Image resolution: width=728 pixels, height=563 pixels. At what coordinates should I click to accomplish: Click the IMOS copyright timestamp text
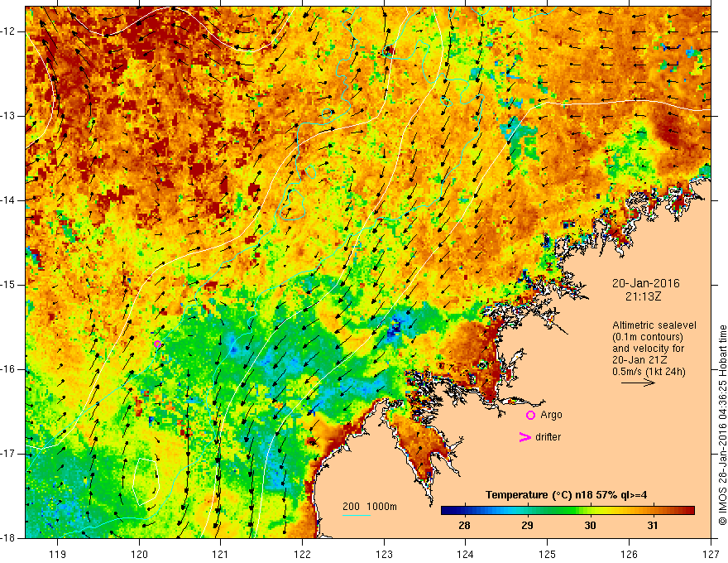point(722,425)
